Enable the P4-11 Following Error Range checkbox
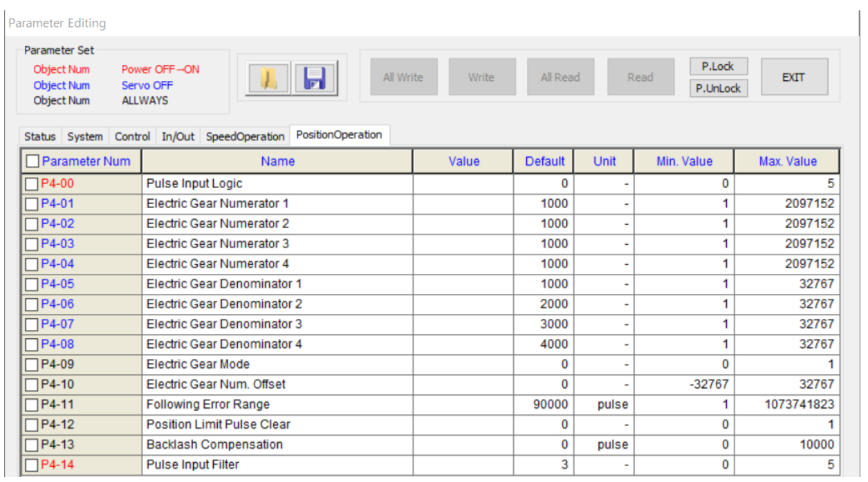The height and width of the screenshot is (482, 868). tap(31, 405)
